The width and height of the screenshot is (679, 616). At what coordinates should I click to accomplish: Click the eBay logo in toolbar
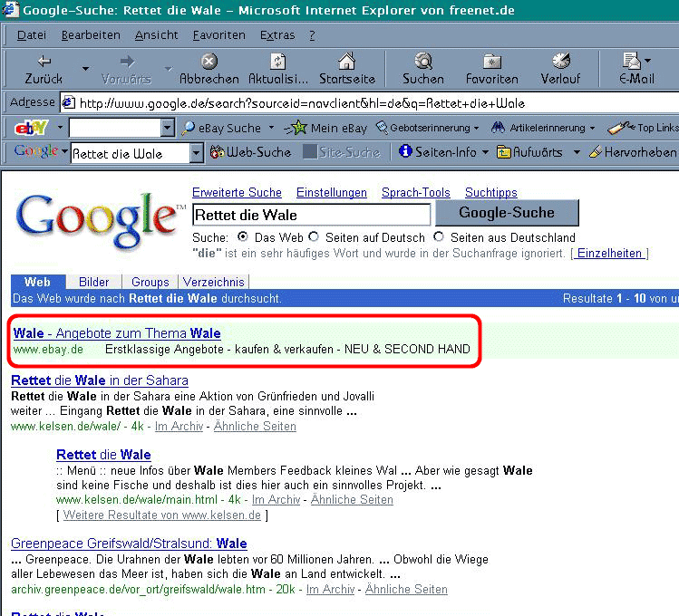tap(31, 128)
